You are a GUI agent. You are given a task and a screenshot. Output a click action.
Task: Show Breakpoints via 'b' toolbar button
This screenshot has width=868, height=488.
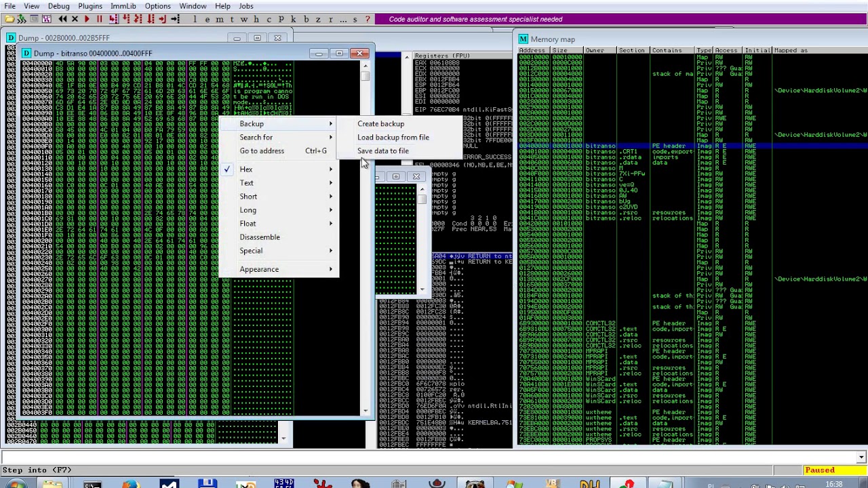pyautogui.click(x=307, y=19)
